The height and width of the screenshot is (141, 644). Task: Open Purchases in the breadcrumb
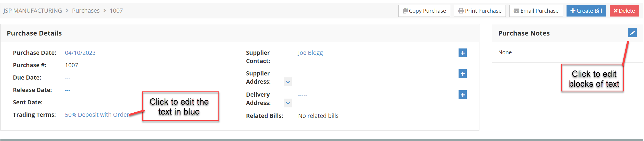click(x=86, y=11)
